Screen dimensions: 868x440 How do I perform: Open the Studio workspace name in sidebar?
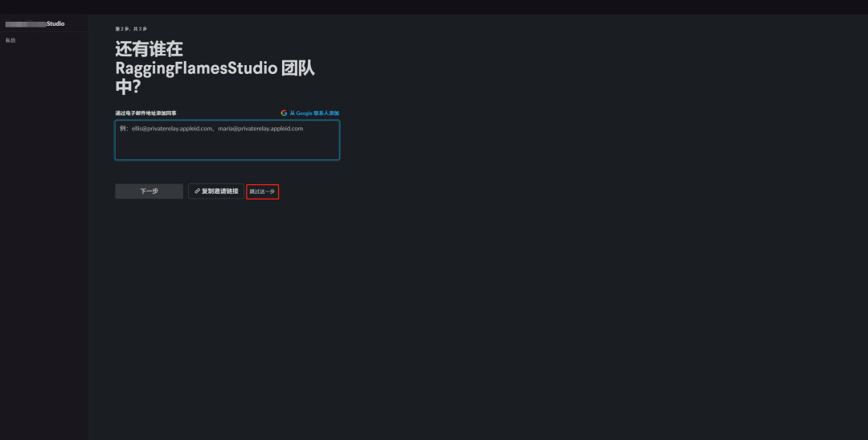coord(35,24)
